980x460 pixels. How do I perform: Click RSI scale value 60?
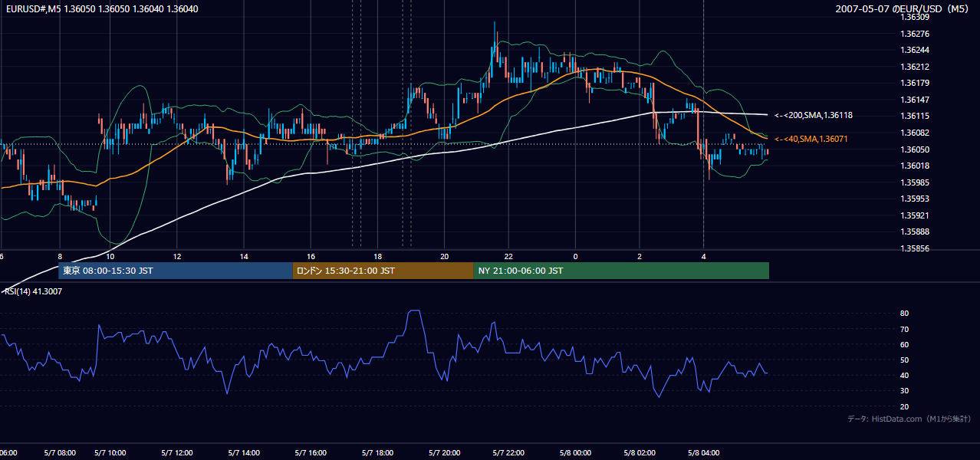(x=905, y=344)
